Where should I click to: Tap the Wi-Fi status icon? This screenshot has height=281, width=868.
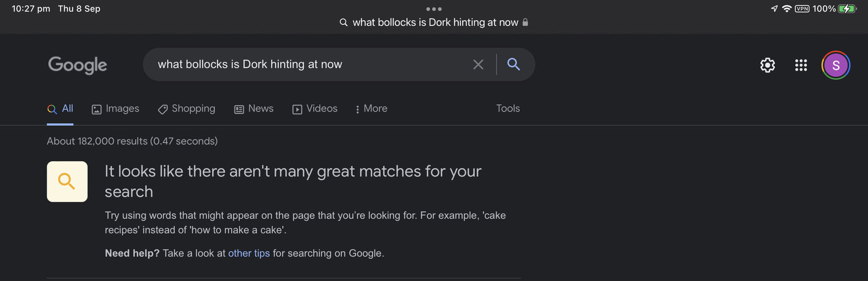[x=787, y=9]
